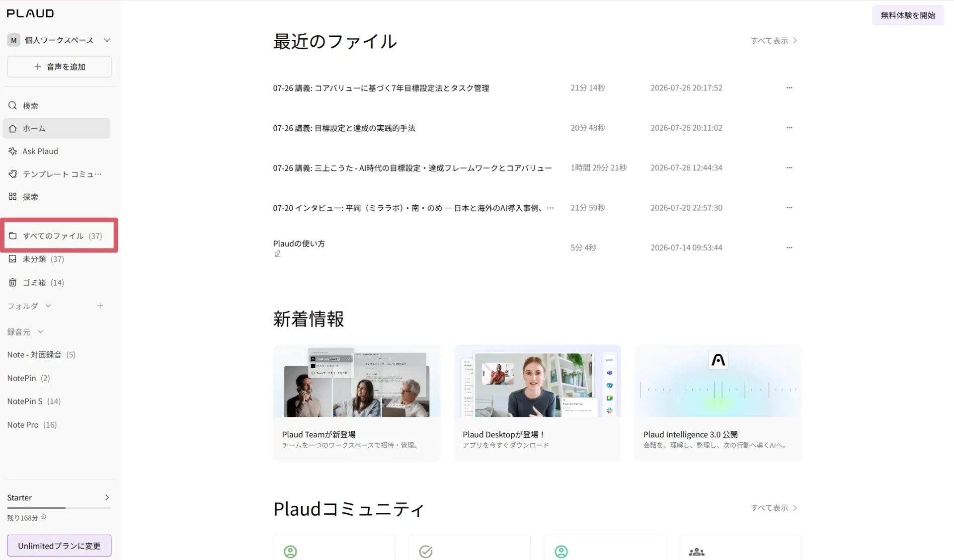The height and width of the screenshot is (560, 954).
Task: Click the template community puzzle icon
Action: pos(13,174)
